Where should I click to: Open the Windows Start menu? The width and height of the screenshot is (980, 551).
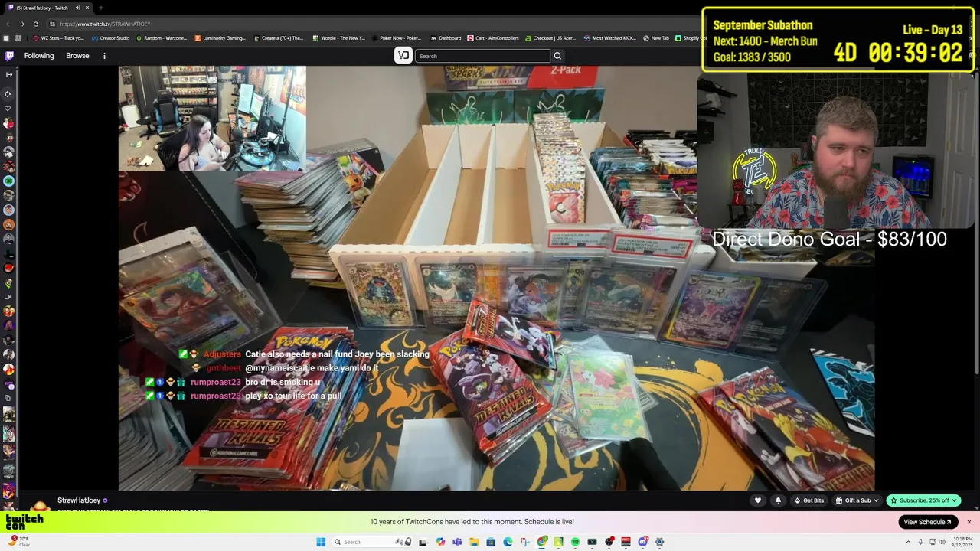click(x=321, y=542)
